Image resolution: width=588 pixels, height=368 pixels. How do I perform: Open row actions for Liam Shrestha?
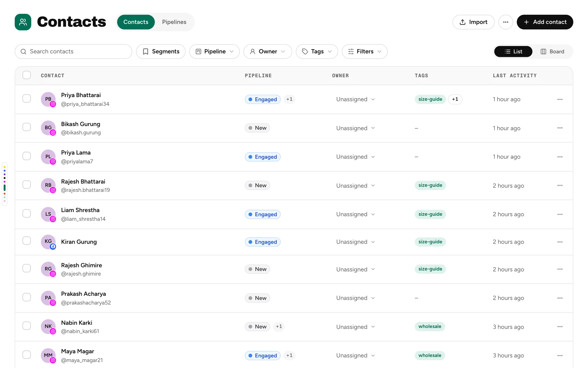(560, 214)
